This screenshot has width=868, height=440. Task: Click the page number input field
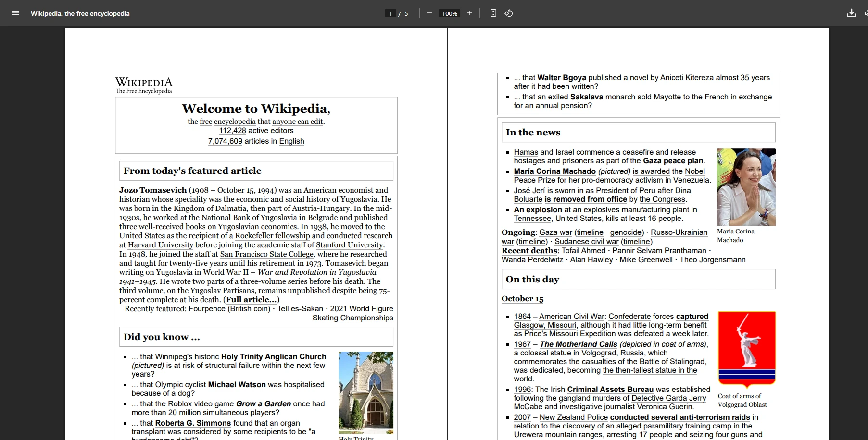click(x=390, y=13)
